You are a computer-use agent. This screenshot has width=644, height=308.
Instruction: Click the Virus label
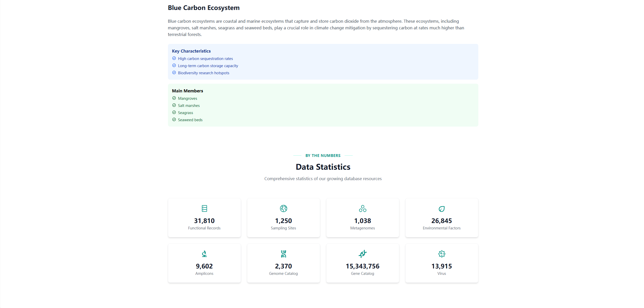coord(442,274)
